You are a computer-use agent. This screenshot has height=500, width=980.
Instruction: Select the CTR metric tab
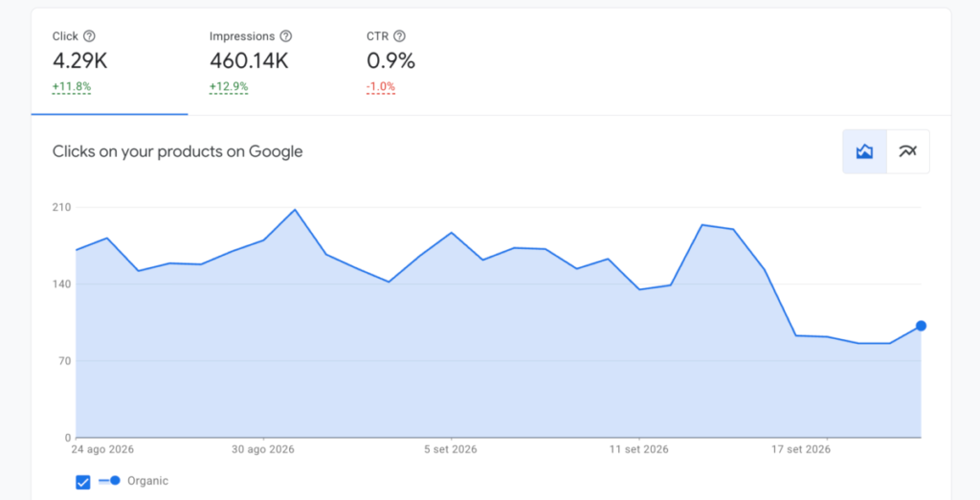(423, 62)
